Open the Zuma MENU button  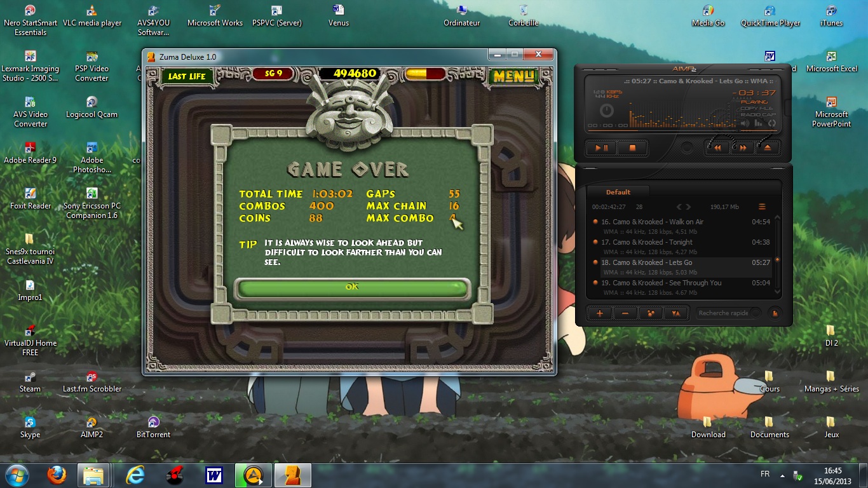[x=515, y=76]
